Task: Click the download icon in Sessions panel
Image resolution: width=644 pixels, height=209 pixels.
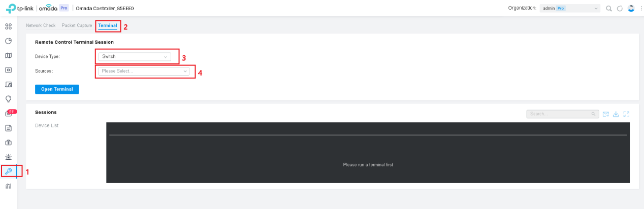Action: (616, 114)
